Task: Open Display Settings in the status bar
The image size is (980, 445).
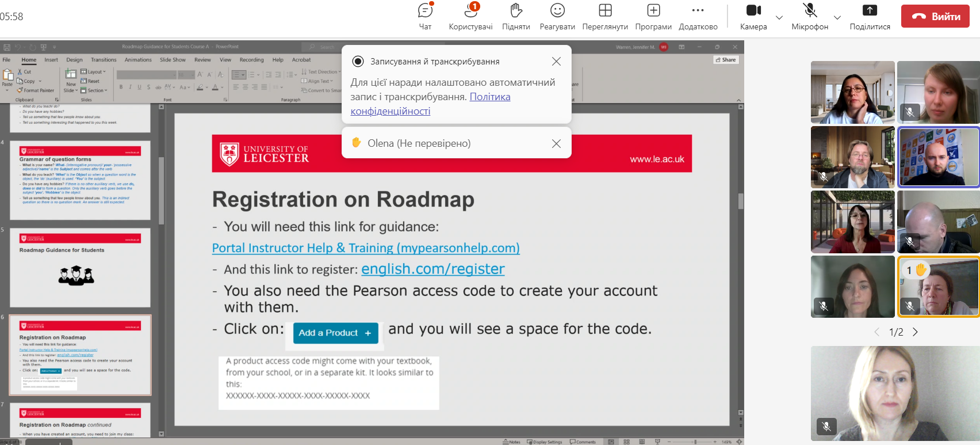Action: pos(544,442)
